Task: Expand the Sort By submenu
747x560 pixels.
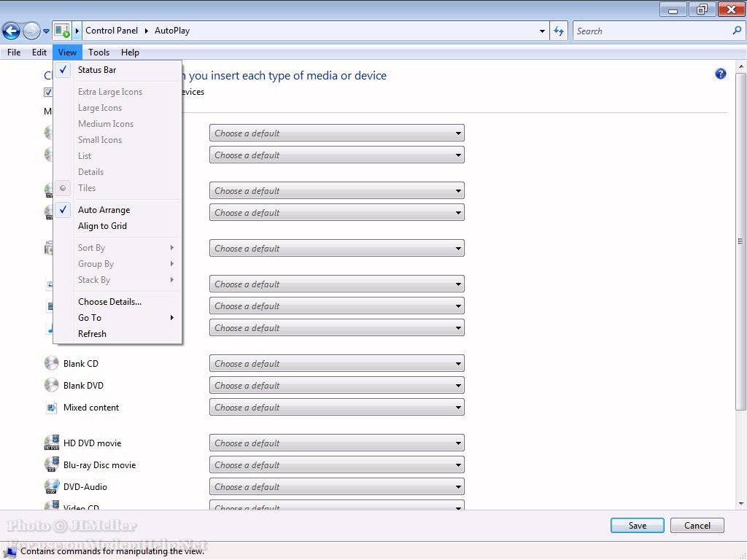Action: (117, 248)
